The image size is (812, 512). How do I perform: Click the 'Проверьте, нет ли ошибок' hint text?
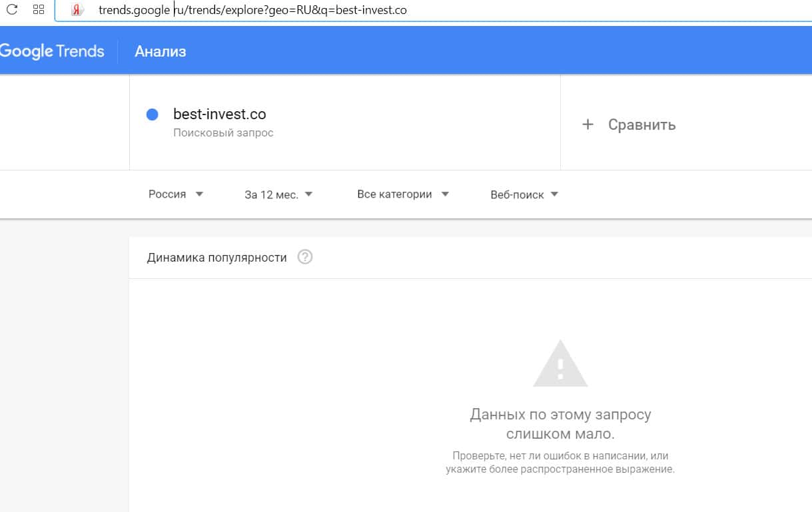coord(560,462)
